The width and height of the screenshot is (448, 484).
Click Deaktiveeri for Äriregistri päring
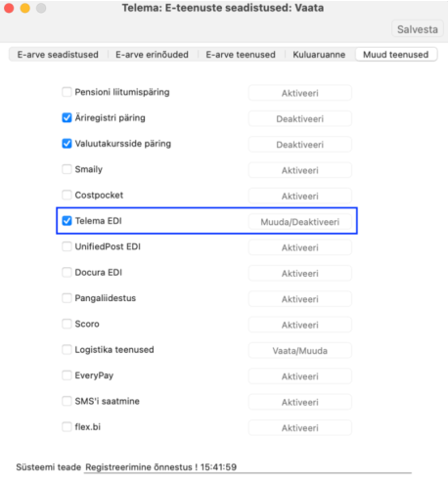point(300,118)
